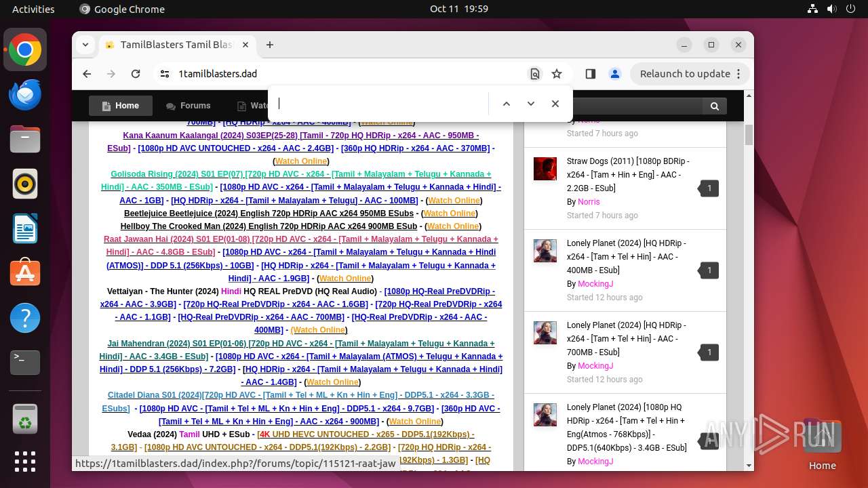Viewport: 868px width, 488px height.
Task: Open the Home menu item
Action: pyautogui.click(x=121, y=106)
